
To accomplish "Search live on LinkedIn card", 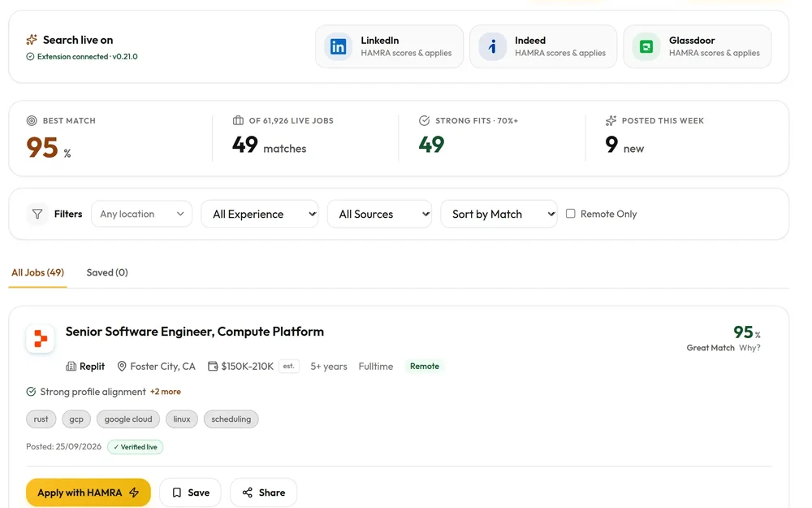I will [390, 46].
